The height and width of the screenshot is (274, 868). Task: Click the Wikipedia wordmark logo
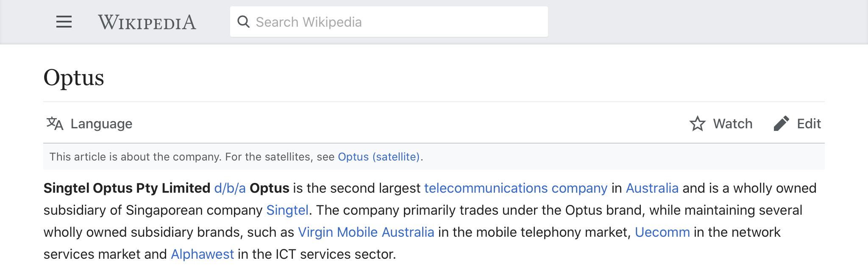pos(147,22)
